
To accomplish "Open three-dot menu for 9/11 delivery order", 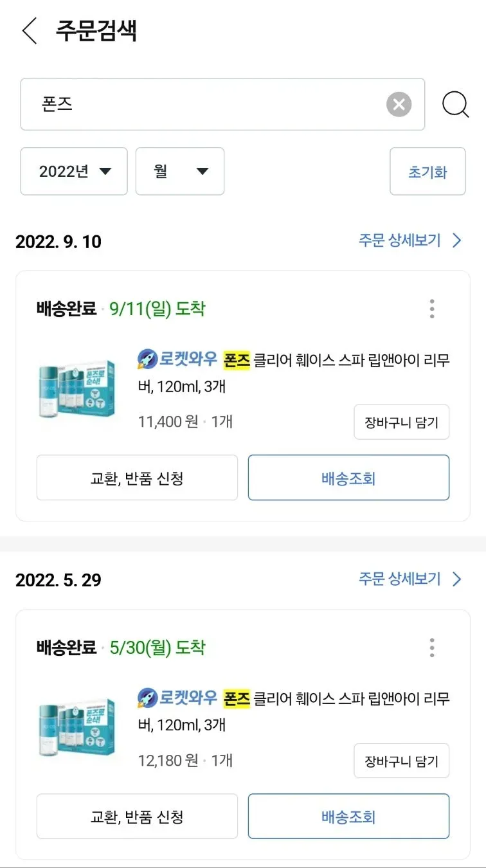I will 432,309.
